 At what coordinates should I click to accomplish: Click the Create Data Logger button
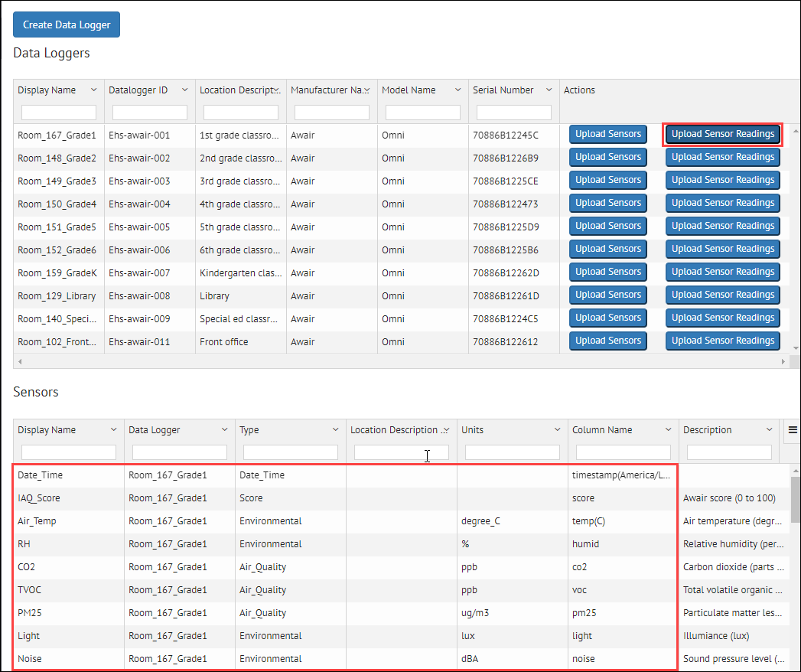pyautogui.click(x=66, y=24)
